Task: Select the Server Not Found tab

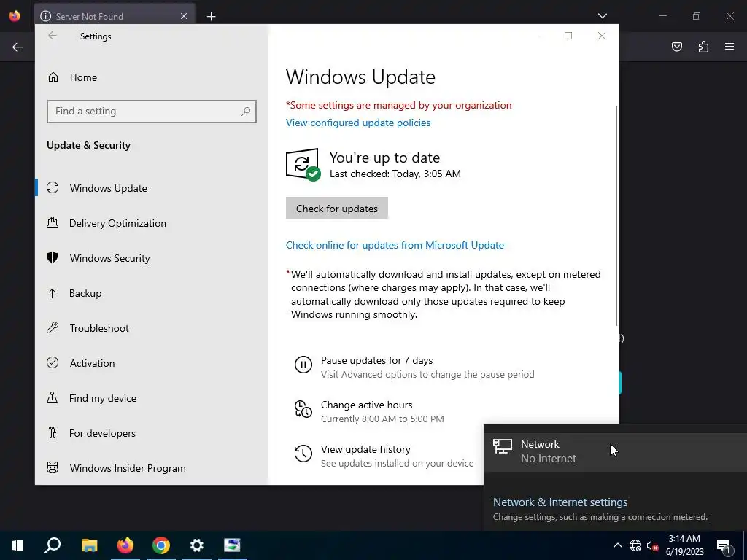Action: point(115,16)
